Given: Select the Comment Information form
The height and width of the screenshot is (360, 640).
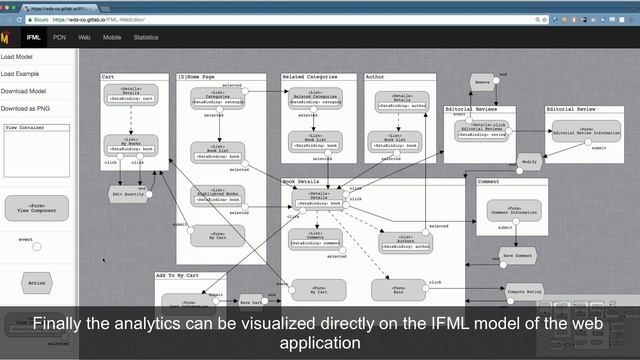Looking at the screenshot, I should click(x=514, y=211).
